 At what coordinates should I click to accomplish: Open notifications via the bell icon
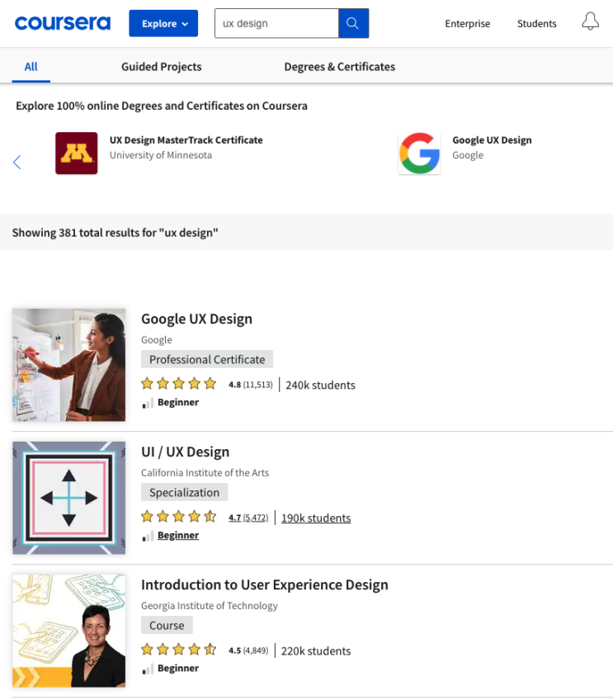pos(590,21)
